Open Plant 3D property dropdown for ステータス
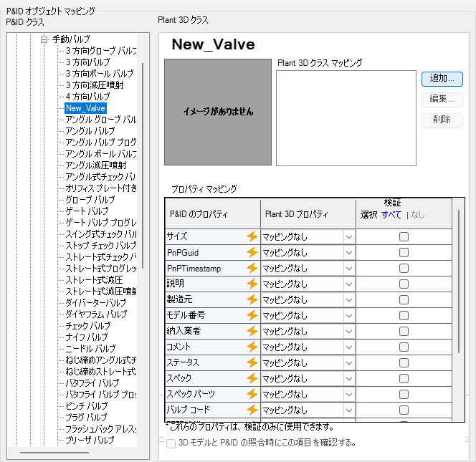 coord(349,363)
